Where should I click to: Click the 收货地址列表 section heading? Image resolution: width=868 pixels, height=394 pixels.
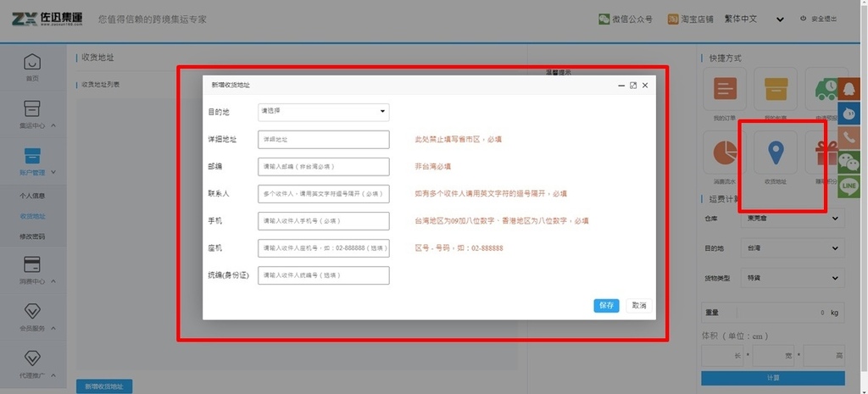coord(100,85)
